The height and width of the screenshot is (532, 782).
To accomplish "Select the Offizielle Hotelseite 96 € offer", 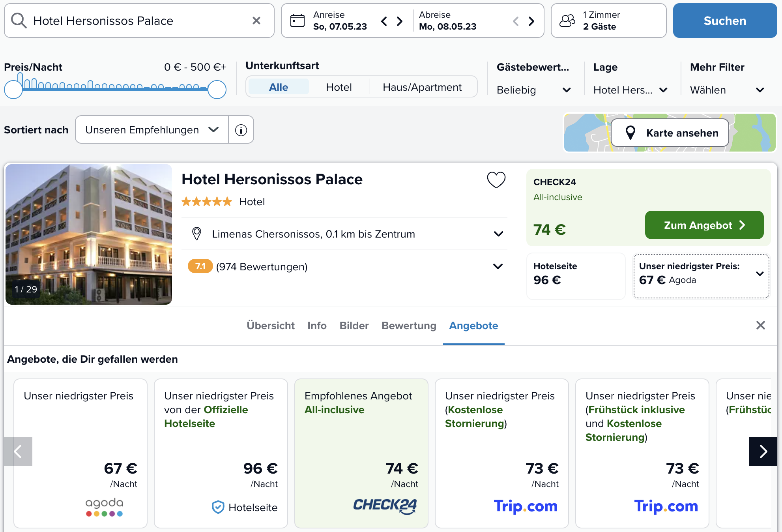I will [221, 453].
